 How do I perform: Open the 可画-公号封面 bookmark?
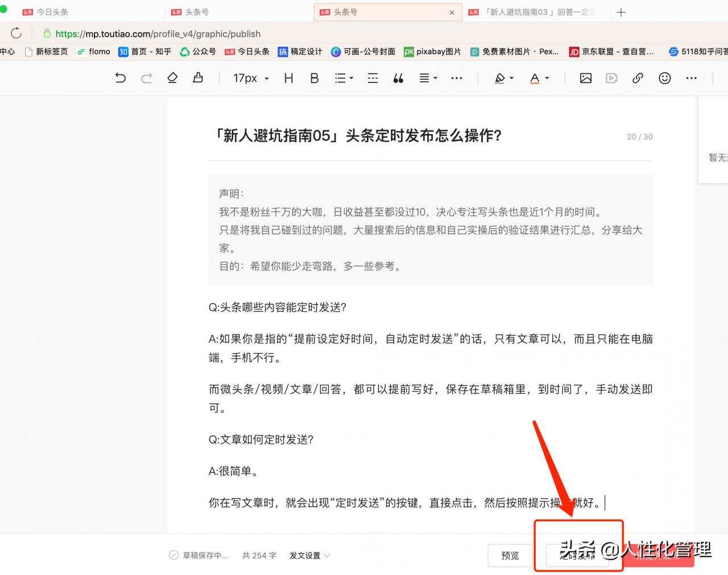pyautogui.click(x=363, y=51)
